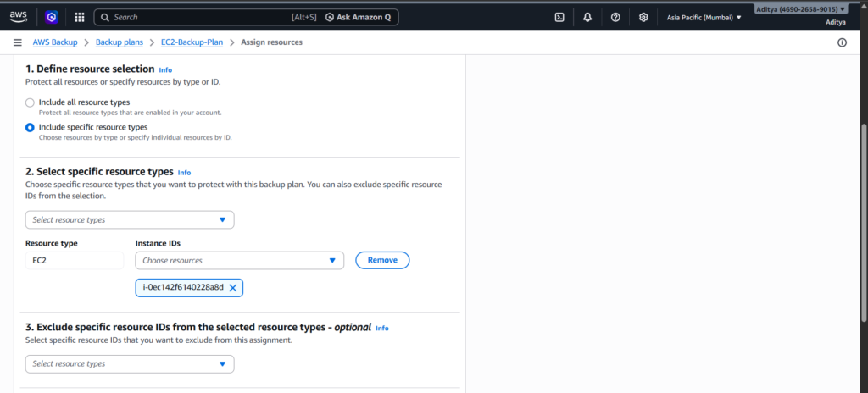
Task: Open the Asia Pacific (Mumbai) region menu
Action: [704, 17]
